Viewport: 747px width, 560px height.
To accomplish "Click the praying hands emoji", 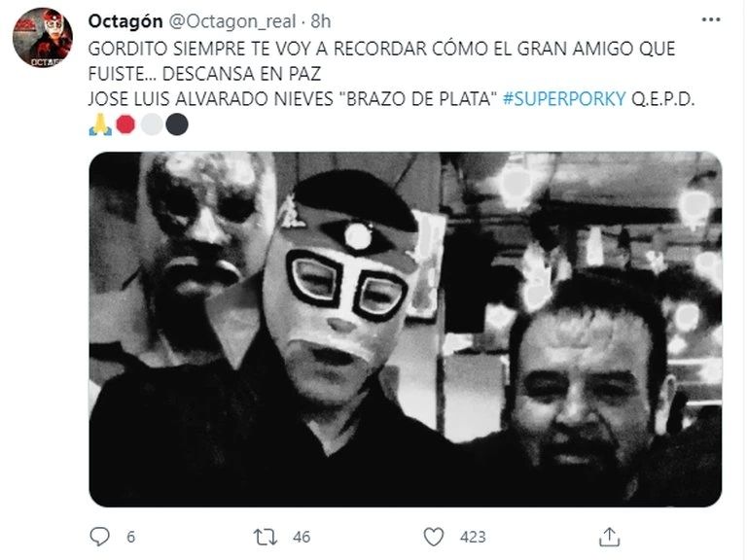I will [100, 124].
